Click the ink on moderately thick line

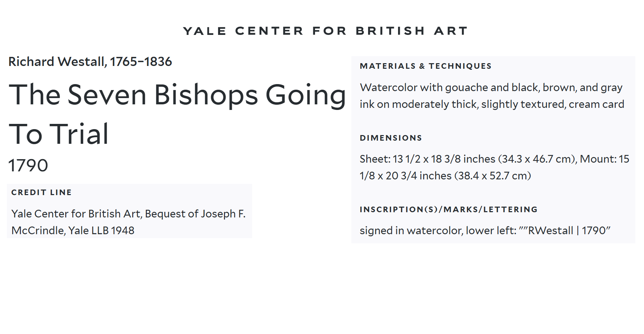492,104
